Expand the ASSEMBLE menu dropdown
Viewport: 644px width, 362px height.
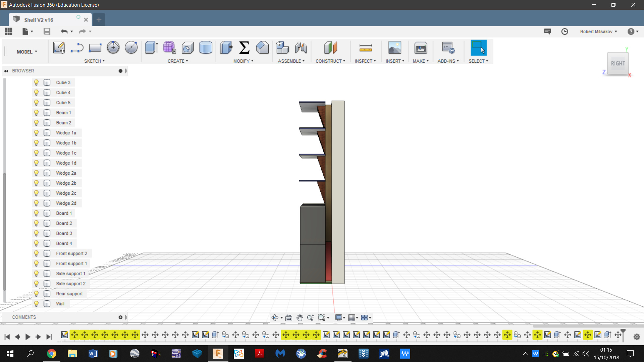(x=291, y=61)
